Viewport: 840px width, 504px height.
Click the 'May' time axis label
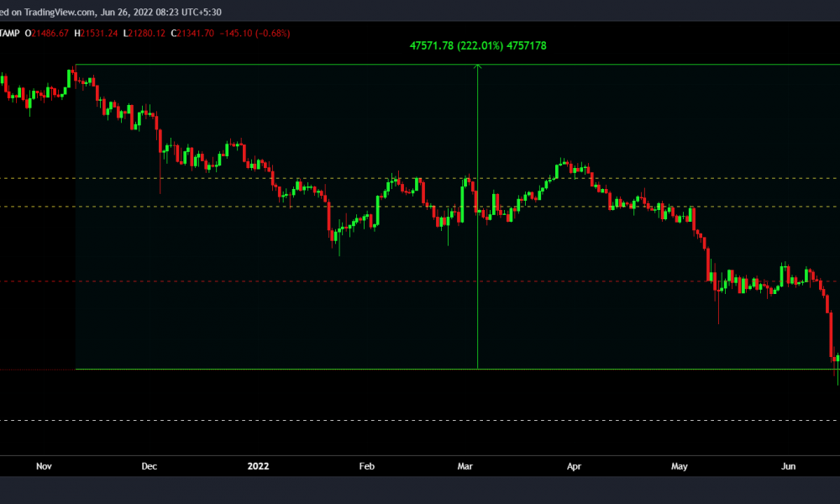tap(680, 466)
